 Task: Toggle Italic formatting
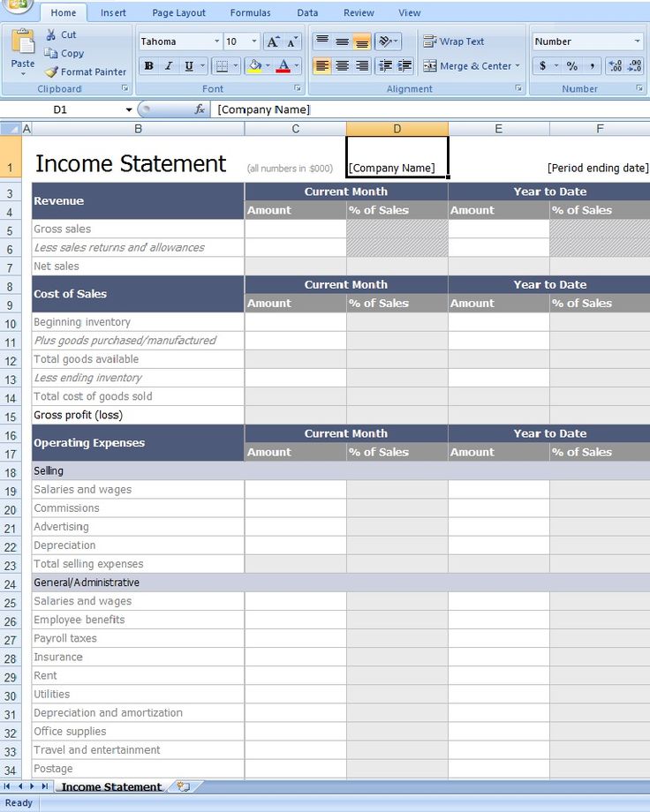click(x=169, y=66)
